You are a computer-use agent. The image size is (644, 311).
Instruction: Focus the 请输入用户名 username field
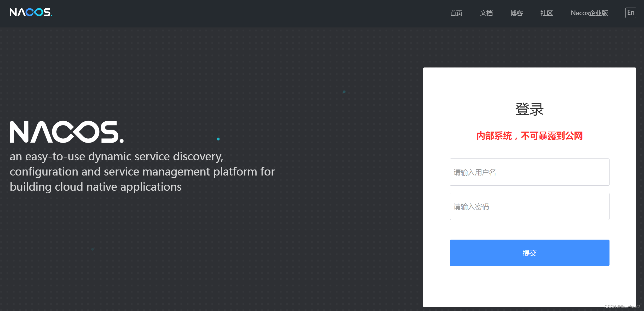pos(529,172)
